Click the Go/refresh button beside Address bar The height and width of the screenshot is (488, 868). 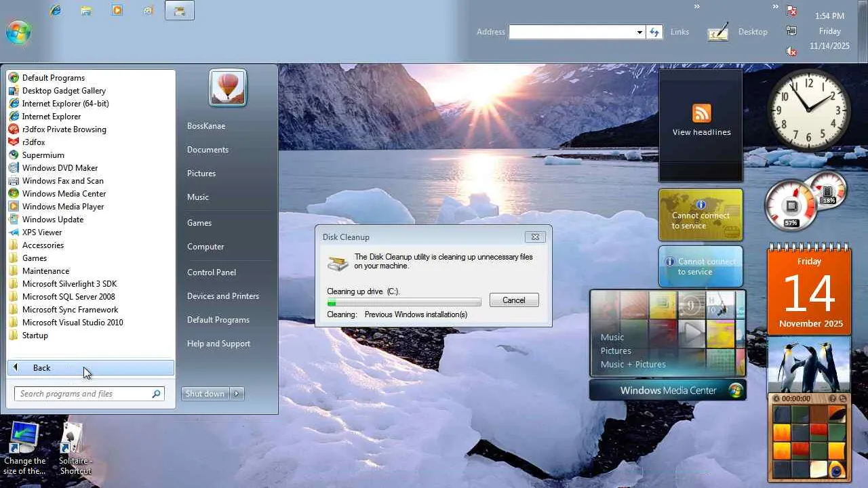[x=654, y=32]
